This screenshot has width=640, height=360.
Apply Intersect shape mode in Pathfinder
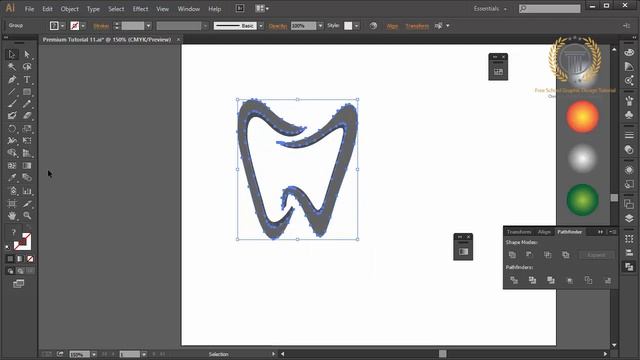pyautogui.click(x=548, y=255)
